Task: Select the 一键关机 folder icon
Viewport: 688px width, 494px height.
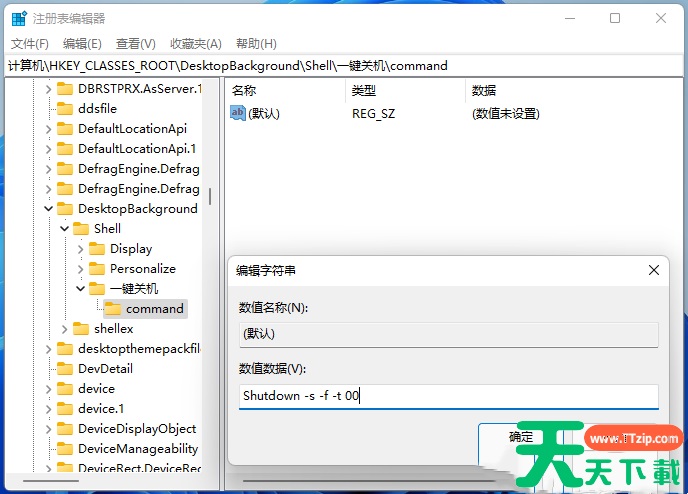Action: (97, 289)
